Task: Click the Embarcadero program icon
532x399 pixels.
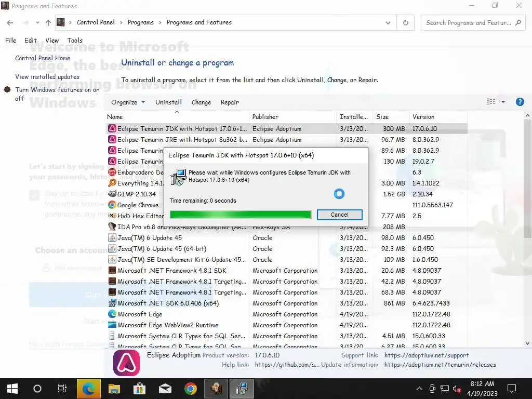Action: click(x=112, y=172)
